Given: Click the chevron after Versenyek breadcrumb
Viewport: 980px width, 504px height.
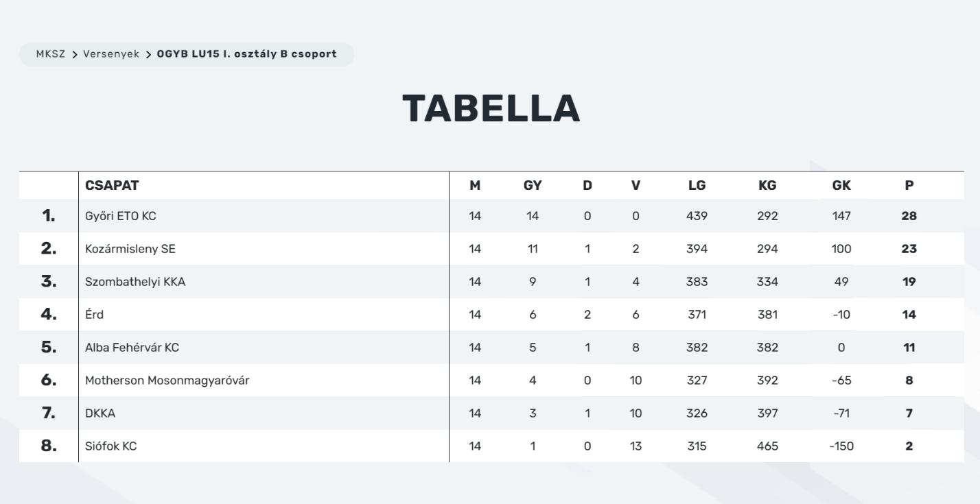Looking at the screenshot, I should click(x=148, y=54).
